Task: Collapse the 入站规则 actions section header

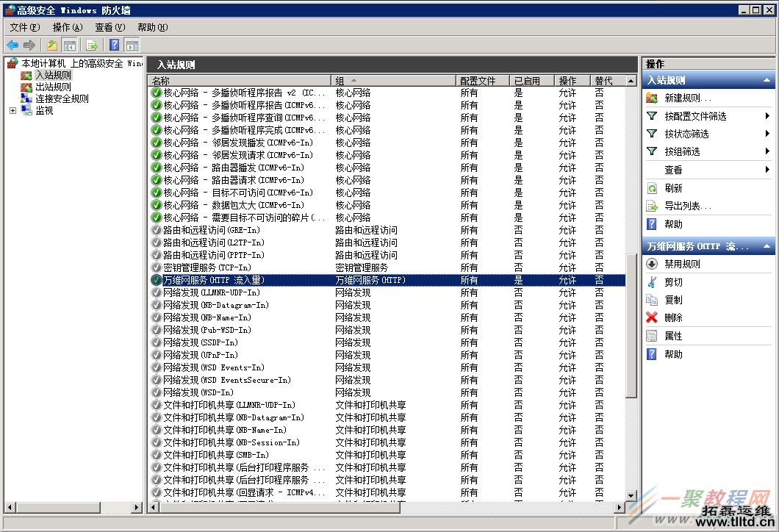Action: pos(767,80)
